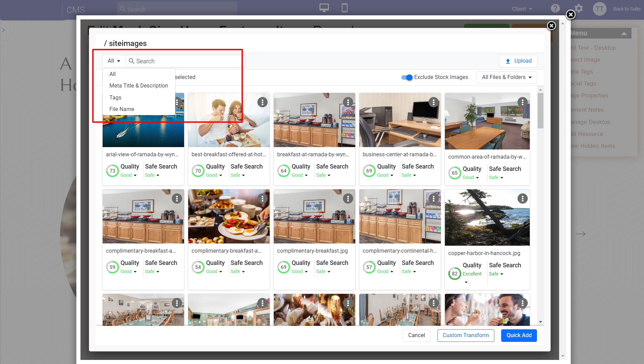
Task: Click the Upload button
Action: [518, 61]
